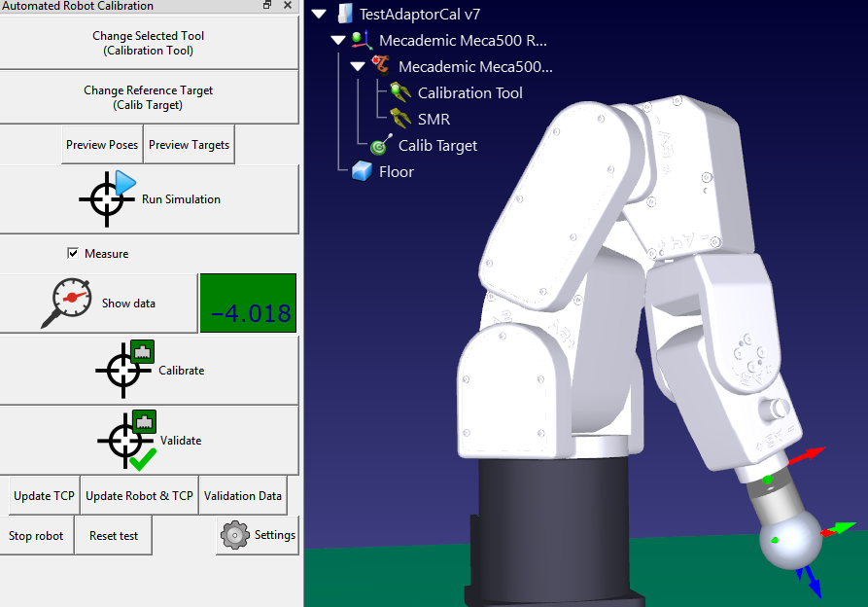
Task: Open the Preview Poses tab
Action: [x=101, y=144]
